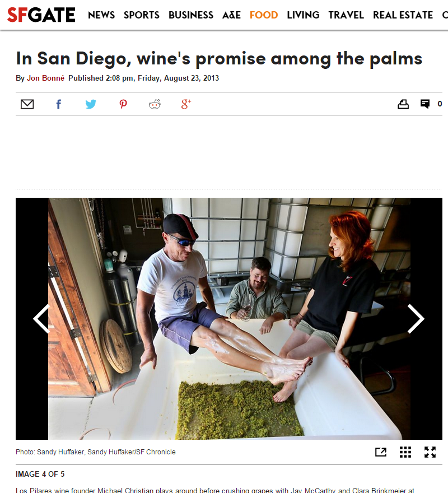
Task: Open the NEWS section
Action: [101, 15]
